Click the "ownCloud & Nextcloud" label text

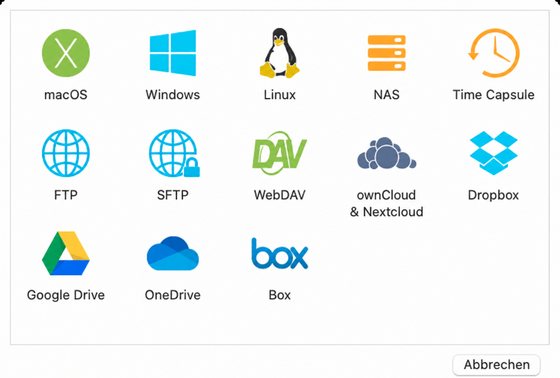point(386,203)
